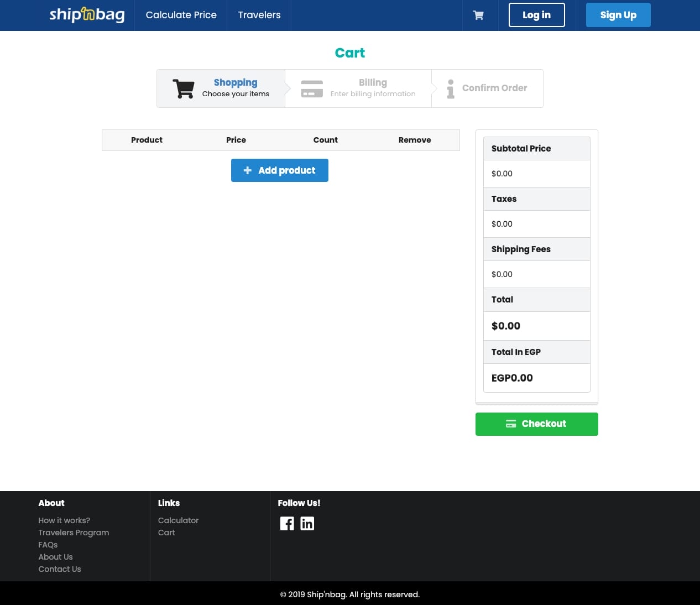Screen dimensions: 700x605
Task: Go to the Travelers menu item
Action: pyautogui.click(x=259, y=15)
